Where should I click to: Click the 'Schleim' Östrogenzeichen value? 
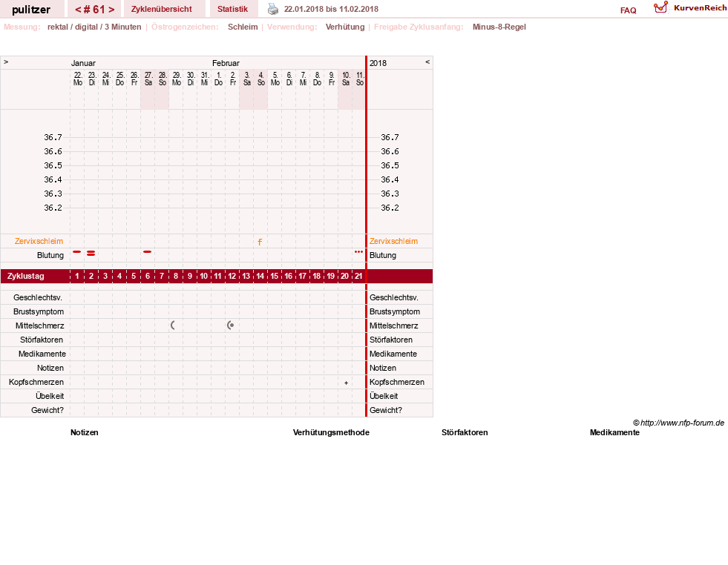[x=243, y=27]
